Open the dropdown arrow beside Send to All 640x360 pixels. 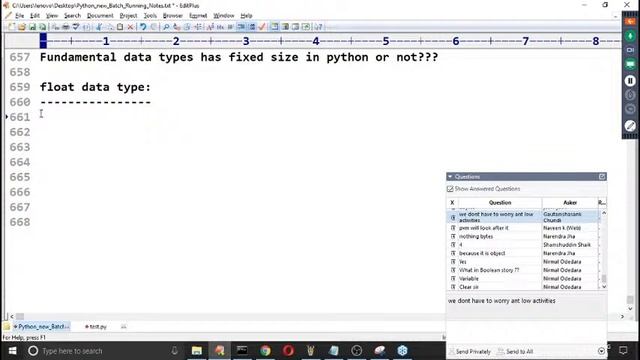click(601, 351)
